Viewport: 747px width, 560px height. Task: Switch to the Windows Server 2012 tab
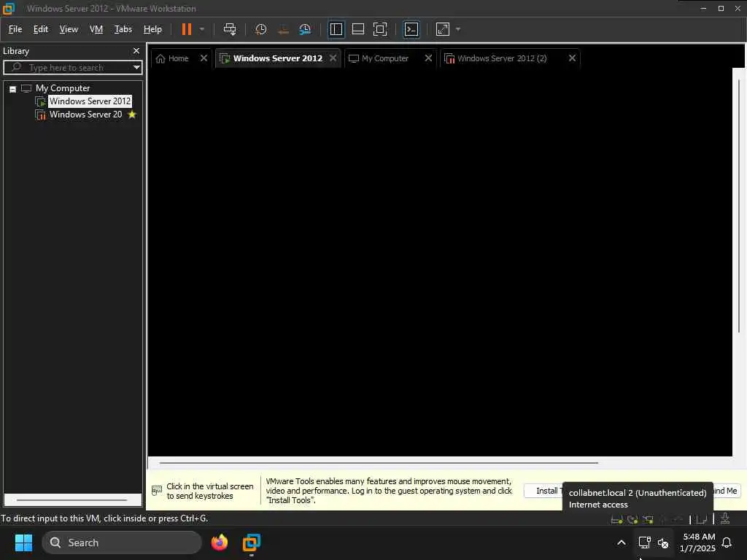(278, 58)
